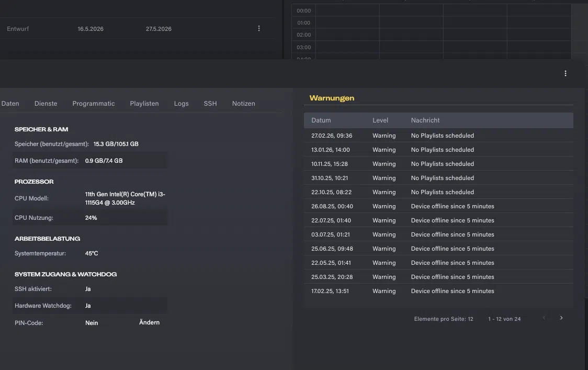
Task: Click CPU Nutzung value 24%
Action: (x=91, y=218)
